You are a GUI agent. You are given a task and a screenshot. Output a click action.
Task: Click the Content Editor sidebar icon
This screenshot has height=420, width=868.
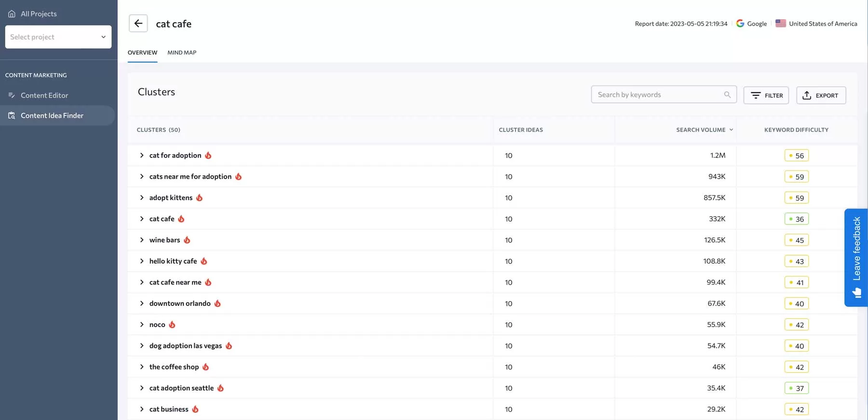coord(12,95)
